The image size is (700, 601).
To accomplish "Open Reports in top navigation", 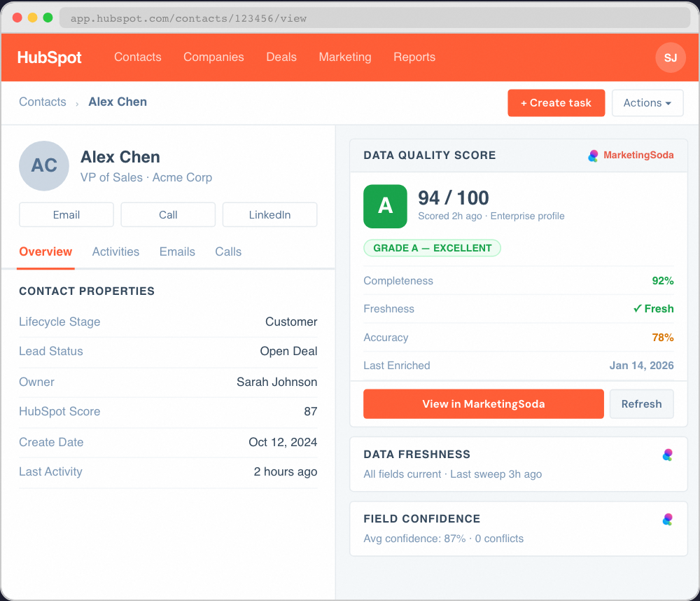I will [414, 57].
